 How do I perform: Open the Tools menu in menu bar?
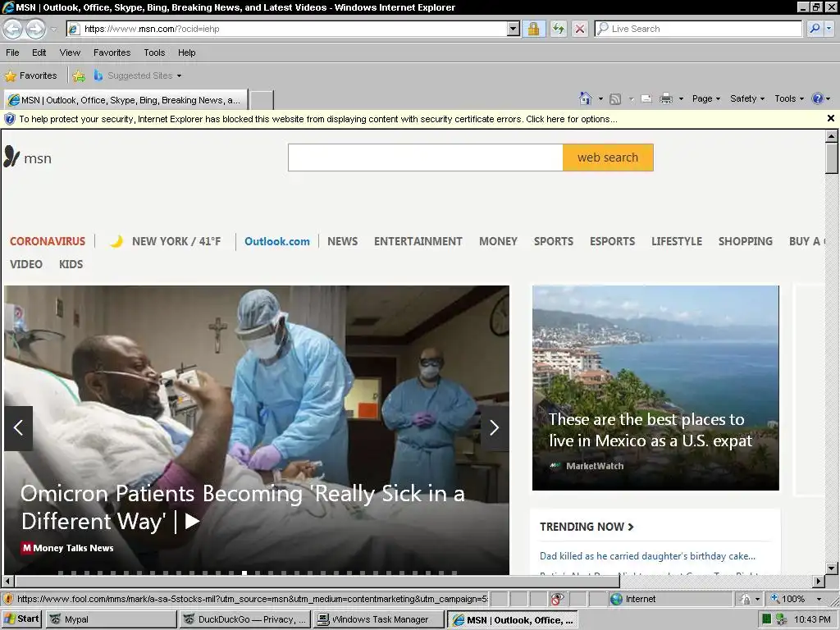pyautogui.click(x=154, y=52)
